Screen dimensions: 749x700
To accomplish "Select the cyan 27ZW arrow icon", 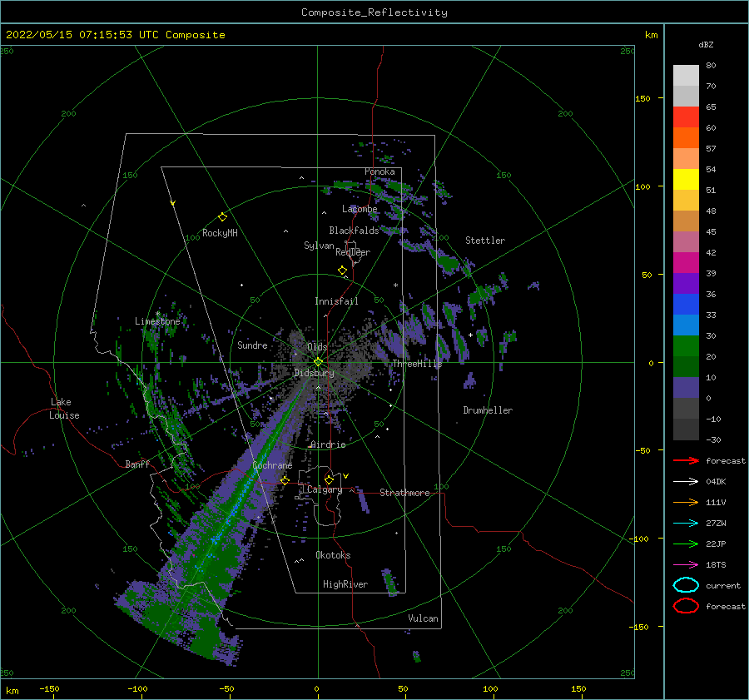I will coord(686,524).
